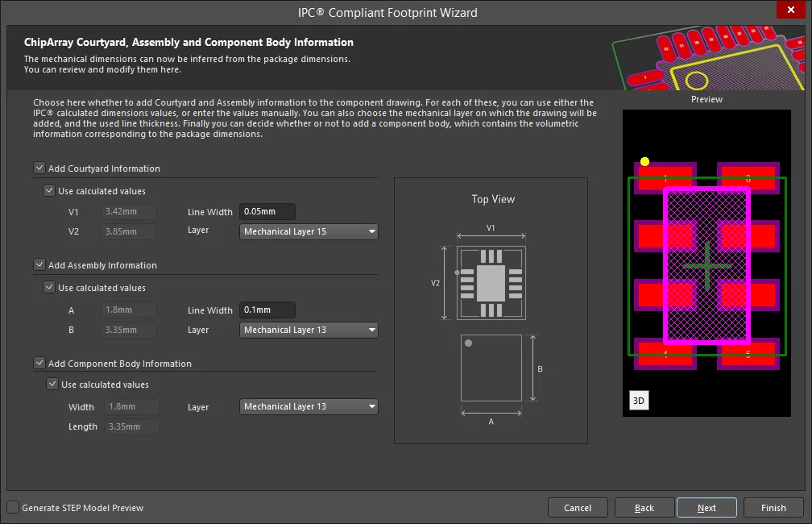
Task: Toggle component body Use calculated values
Action: tap(52, 384)
